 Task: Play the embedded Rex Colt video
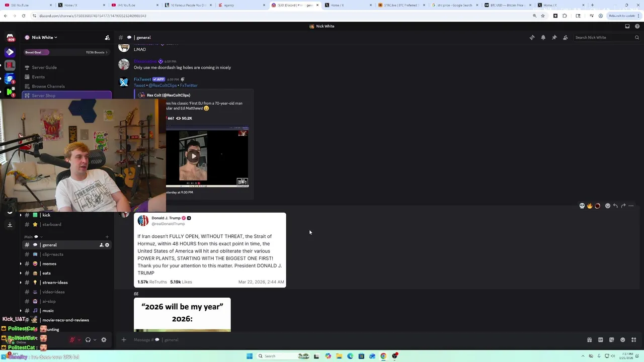[194, 156]
